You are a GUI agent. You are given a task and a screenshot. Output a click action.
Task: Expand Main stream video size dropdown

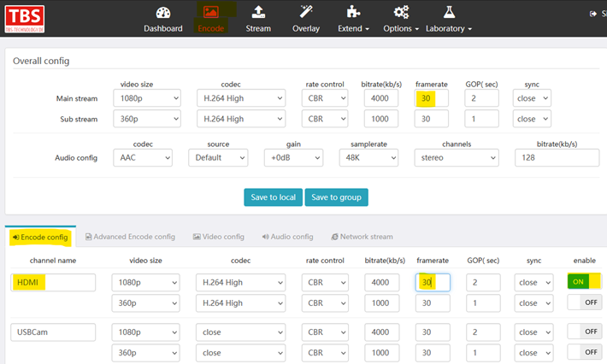click(x=150, y=98)
